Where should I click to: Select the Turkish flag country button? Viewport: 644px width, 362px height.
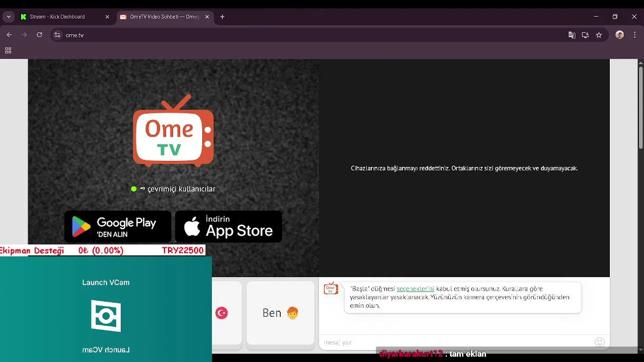[x=222, y=313]
